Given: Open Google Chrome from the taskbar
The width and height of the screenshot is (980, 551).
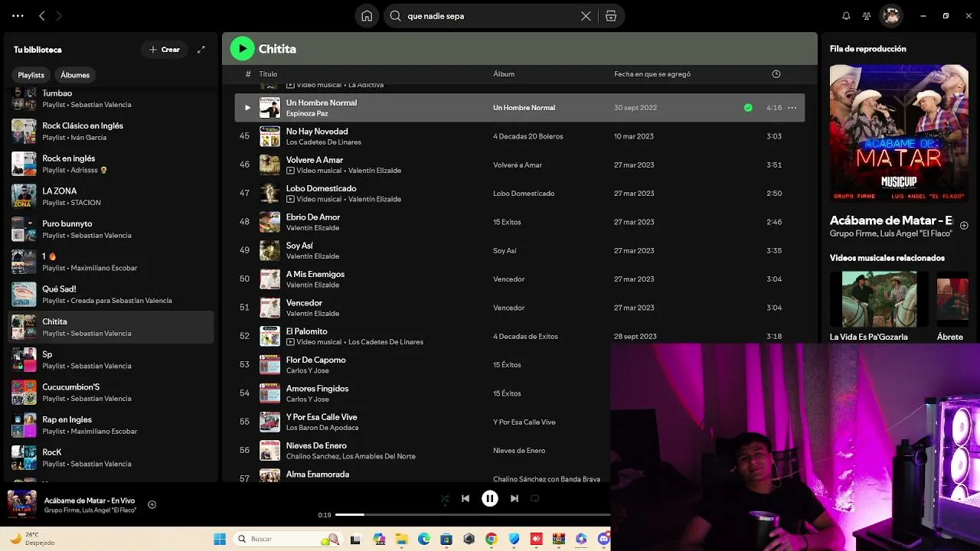Looking at the screenshot, I should pos(492,539).
